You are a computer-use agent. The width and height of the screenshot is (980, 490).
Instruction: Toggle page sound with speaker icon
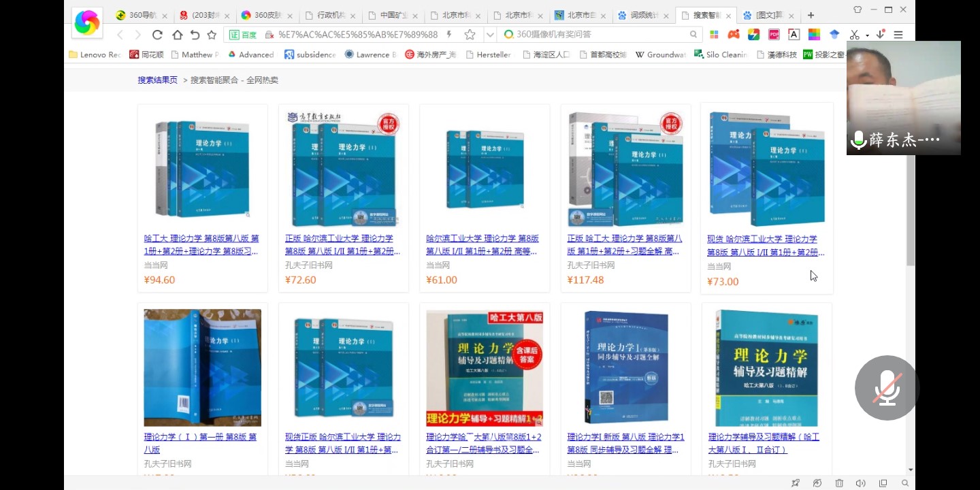(x=861, y=483)
